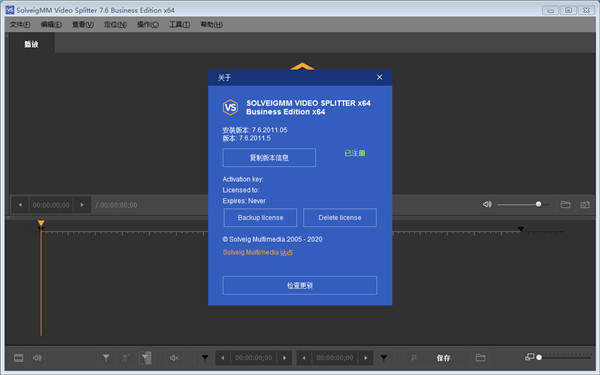600x375 pixels.
Task: Open the 工具(T) menu
Action: [179, 24]
